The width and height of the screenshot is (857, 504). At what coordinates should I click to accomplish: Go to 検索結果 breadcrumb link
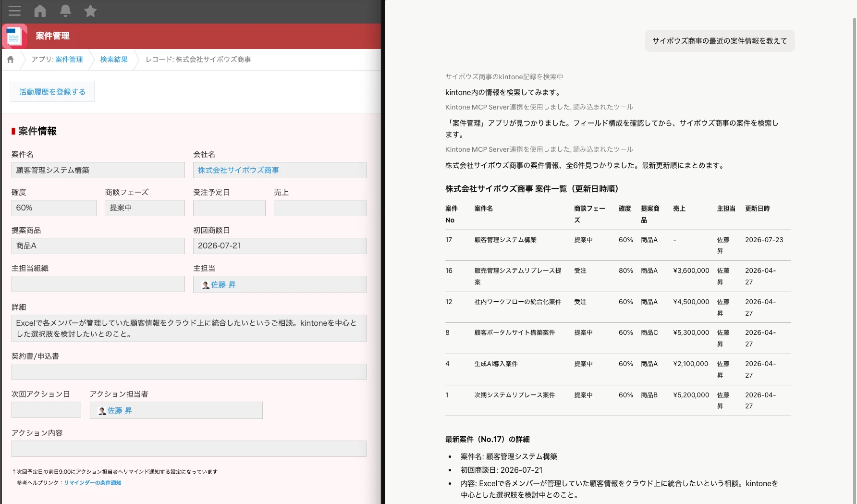pyautogui.click(x=114, y=60)
